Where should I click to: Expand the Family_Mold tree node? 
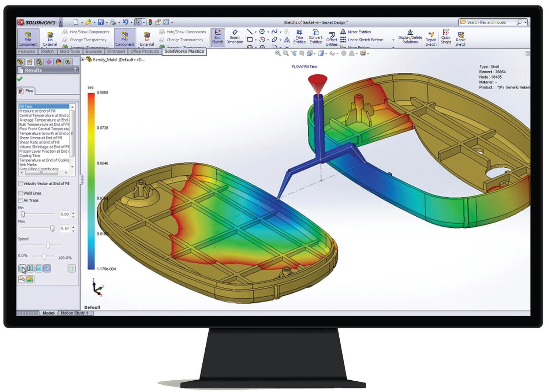pyautogui.click(x=83, y=59)
